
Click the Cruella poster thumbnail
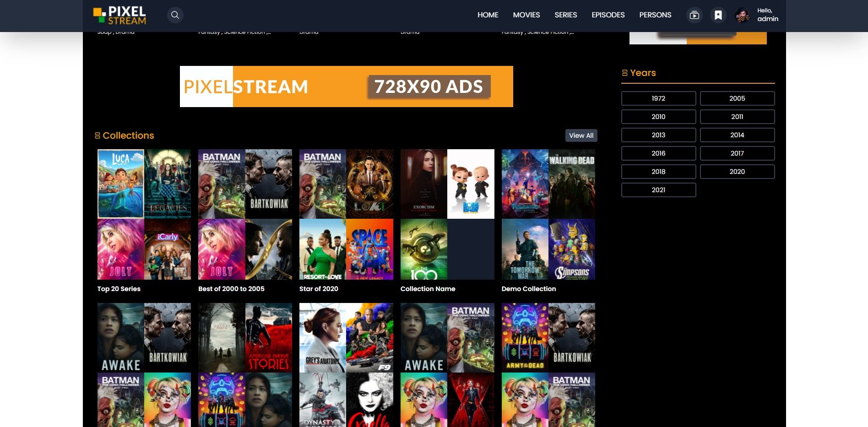(x=369, y=400)
